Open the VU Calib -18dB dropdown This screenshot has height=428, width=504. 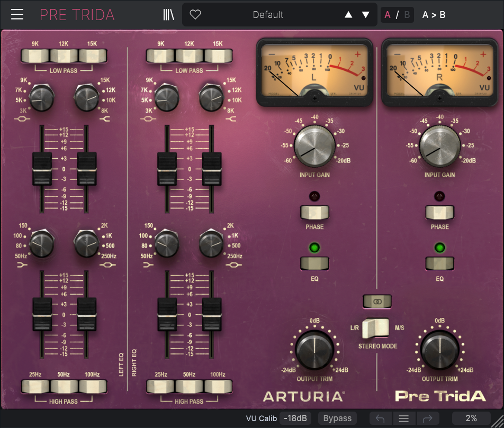pos(295,418)
